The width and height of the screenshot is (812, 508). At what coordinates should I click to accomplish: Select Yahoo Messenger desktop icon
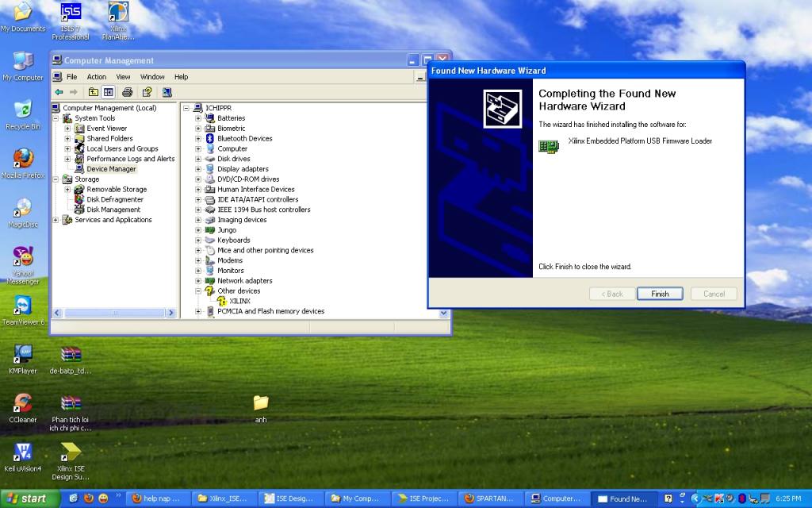pyautogui.click(x=23, y=265)
